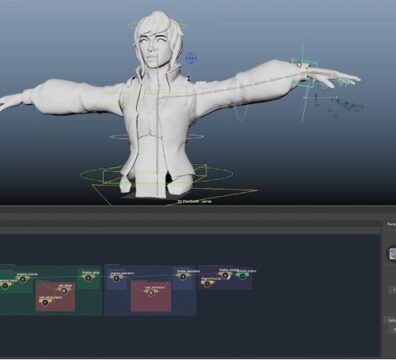
Task: Pick the blue circular crosshair control beside the head
Action: 191,58
